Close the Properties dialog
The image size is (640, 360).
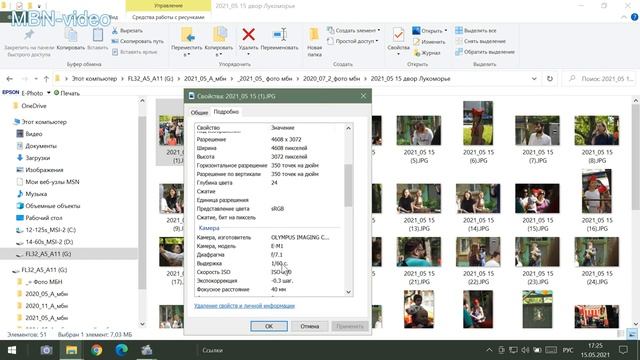point(363,96)
